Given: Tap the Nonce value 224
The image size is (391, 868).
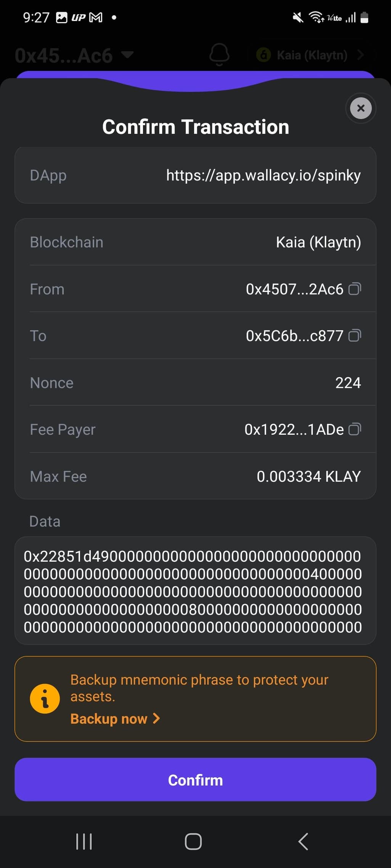Looking at the screenshot, I should click(348, 383).
